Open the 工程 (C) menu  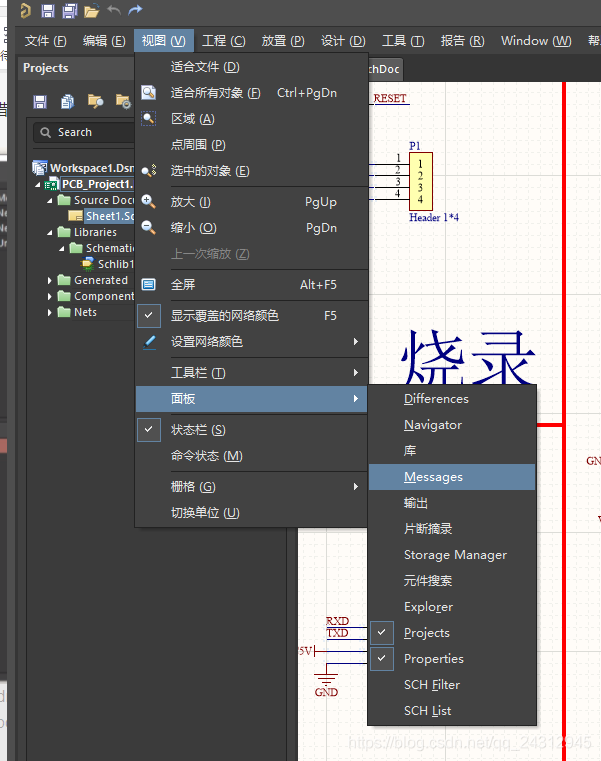point(223,41)
